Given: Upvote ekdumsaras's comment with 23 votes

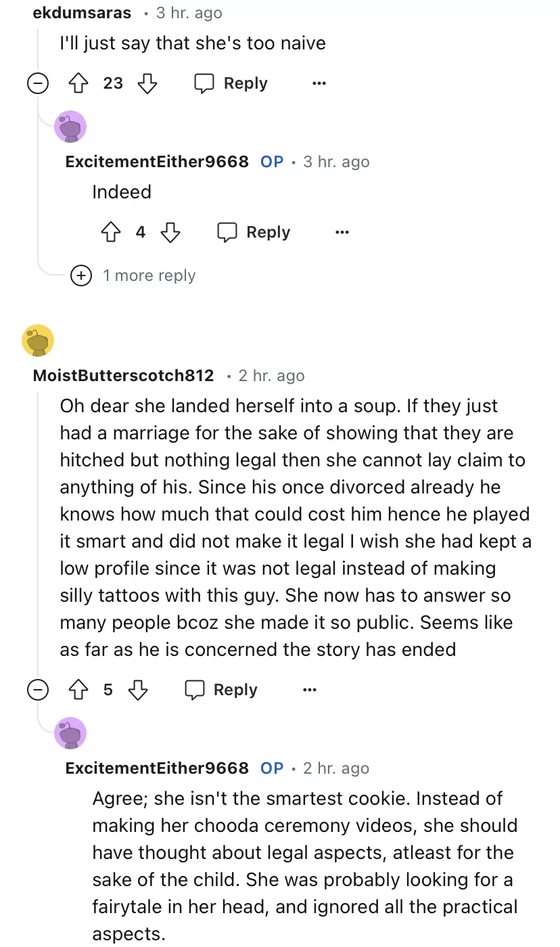Looking at the screenshot, I should tap(79, 83).
